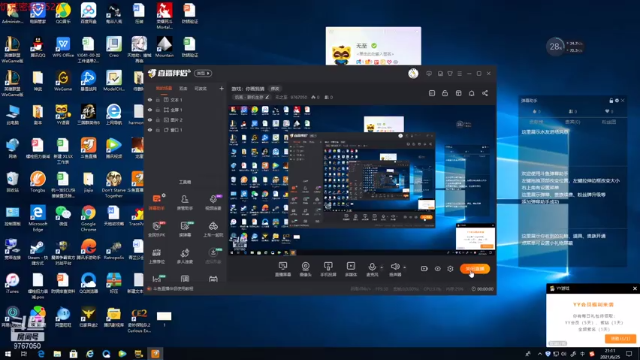Add the multimedia source
The height and width of the screenshot is (360, 640).
coord(351,269)
